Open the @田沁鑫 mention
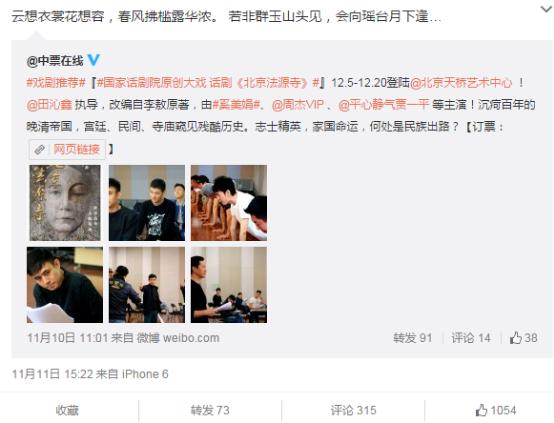554x423 pixels. [x=49, y=105]
